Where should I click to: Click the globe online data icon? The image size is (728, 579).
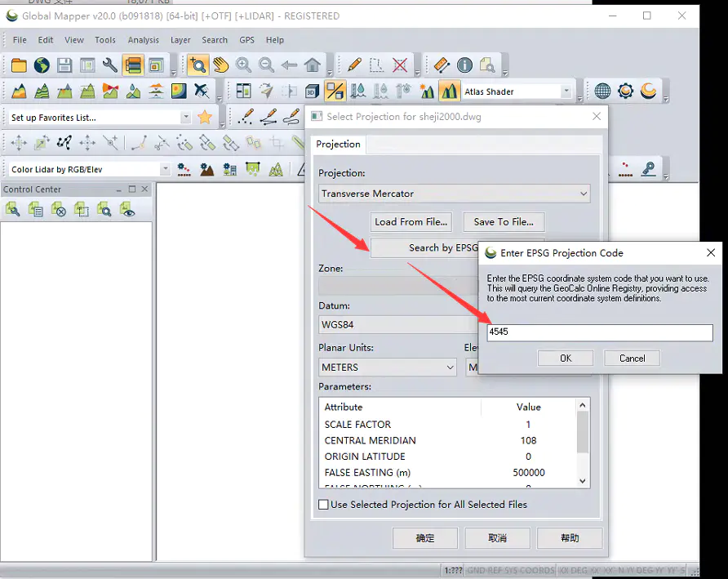[42, 65]
